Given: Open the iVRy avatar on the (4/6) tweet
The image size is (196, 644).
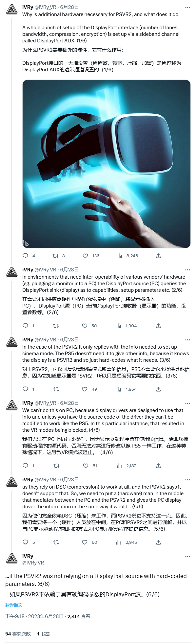Looking at the screenshot, I should (12, 405).
